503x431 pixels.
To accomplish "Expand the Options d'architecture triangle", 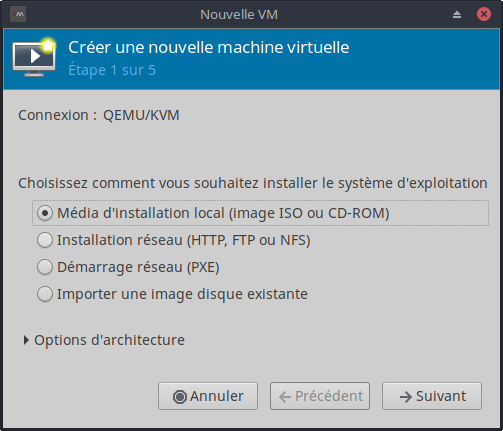I will click(x=26, y=340).
